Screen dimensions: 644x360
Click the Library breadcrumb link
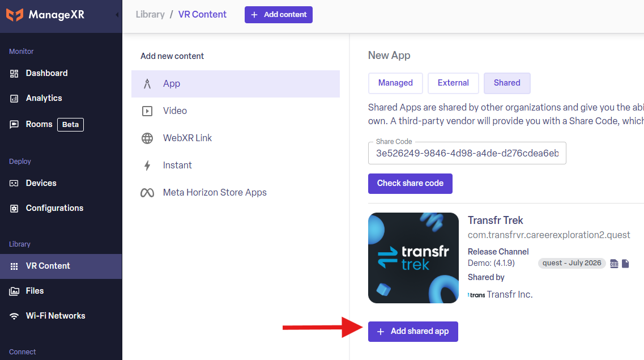coord(150,14)
